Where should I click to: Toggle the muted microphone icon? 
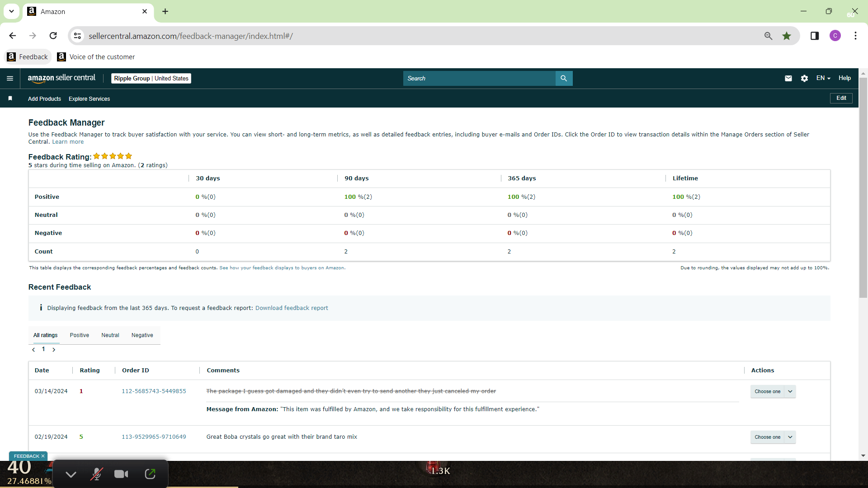pyautogui.click(x=96, y=474)
